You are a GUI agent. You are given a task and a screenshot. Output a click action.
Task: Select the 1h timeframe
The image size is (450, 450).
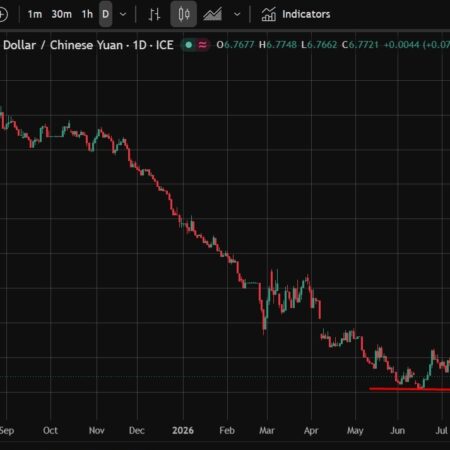[x=87, y=14]
